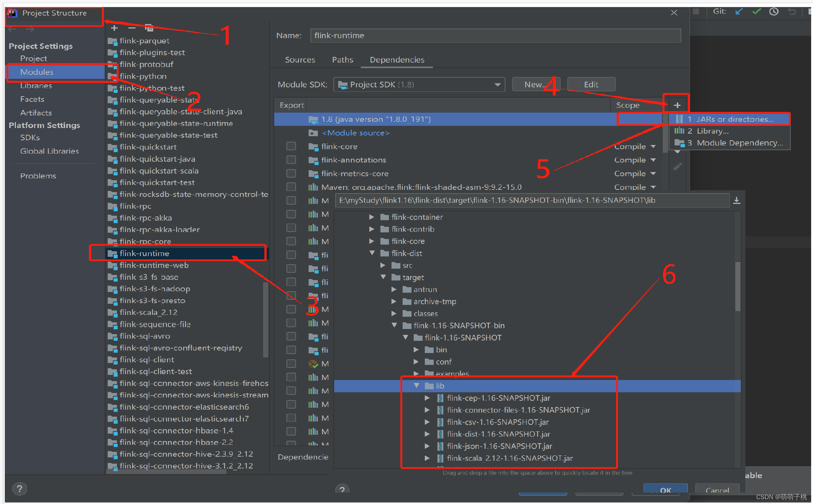Choose Module Dependency menu item
The image size is (813, 504).
pos(729,143)
